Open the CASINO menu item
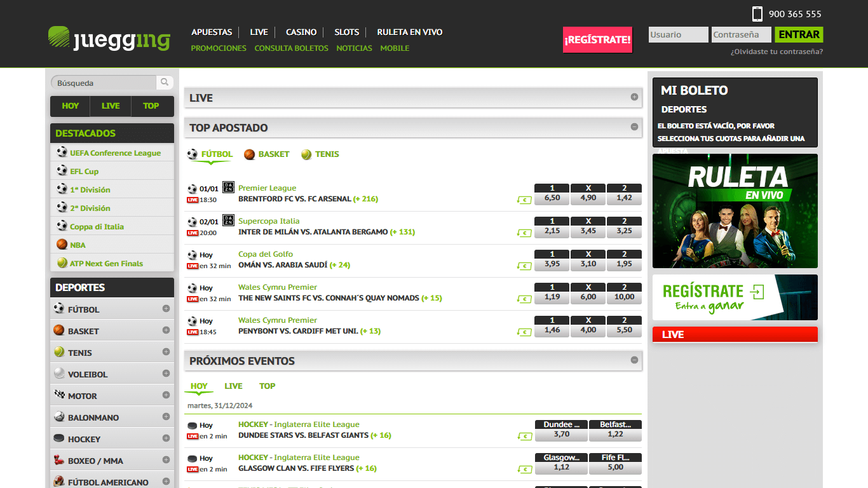This screenshot has height=488, width=868. (x=301, y=32)
